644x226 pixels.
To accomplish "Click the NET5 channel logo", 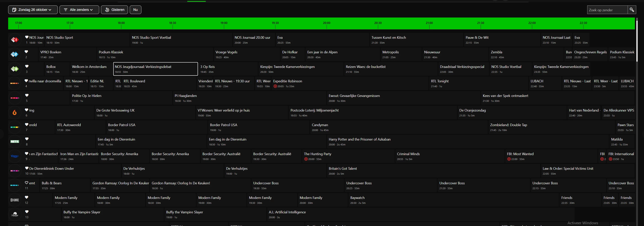I will coord(15,142).
